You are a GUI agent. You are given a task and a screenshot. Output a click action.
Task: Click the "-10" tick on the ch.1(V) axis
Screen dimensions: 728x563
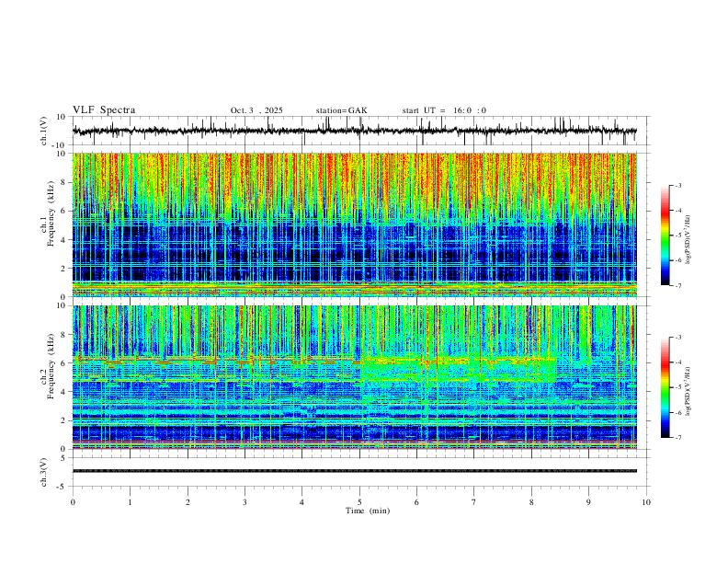point(60,145)
